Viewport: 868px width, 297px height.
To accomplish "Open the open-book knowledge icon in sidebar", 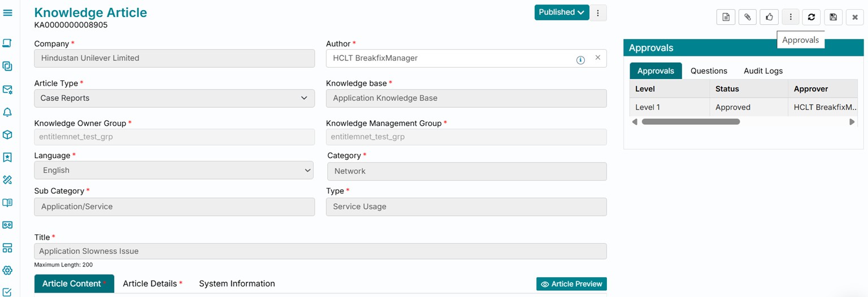I will click(x=7, y=203).
